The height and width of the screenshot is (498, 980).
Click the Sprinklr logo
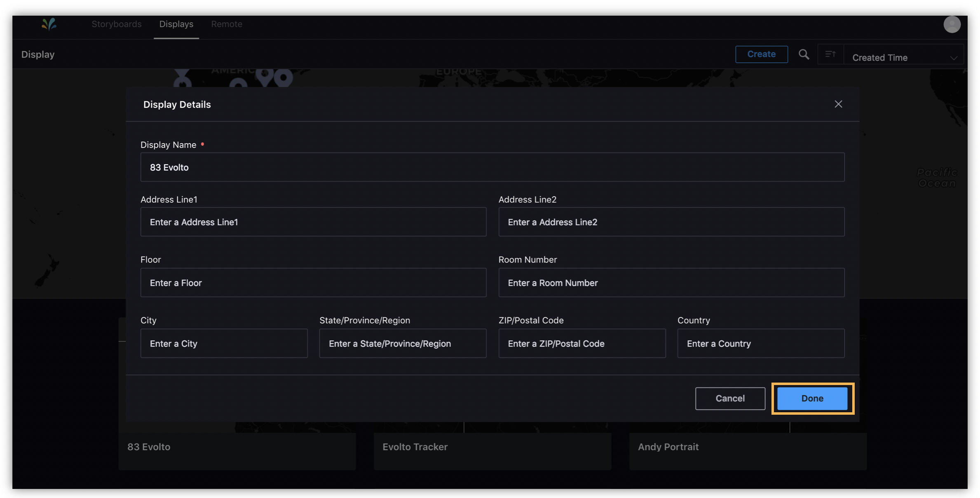(49, 24)
